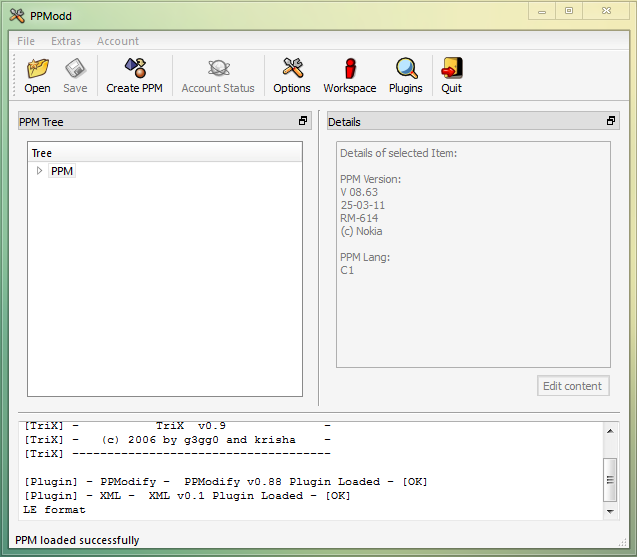Click XML v0.1 Plugin Loaded log line
Screen dimensions: 637x557
tap(187, 496)
